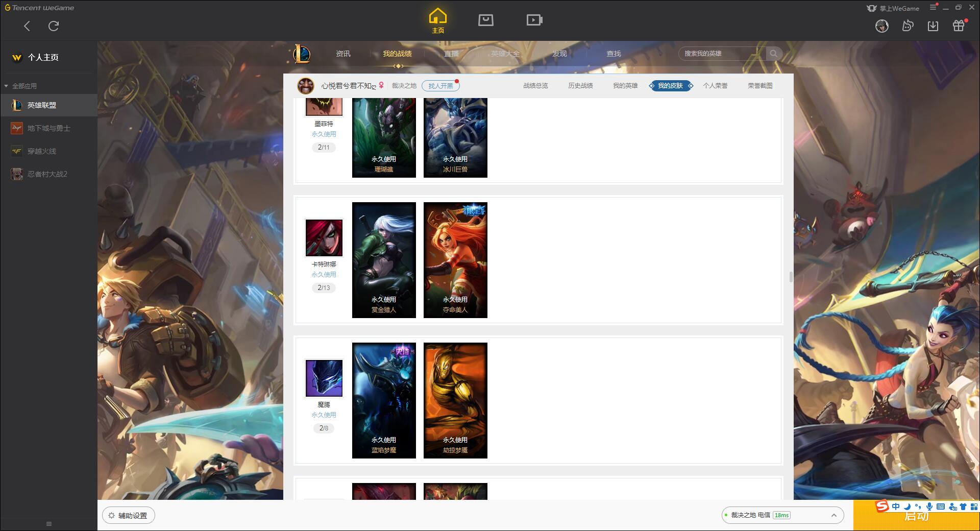Click the page vertical scrollbar handle

pyautogui.click(x=791, y=277)
